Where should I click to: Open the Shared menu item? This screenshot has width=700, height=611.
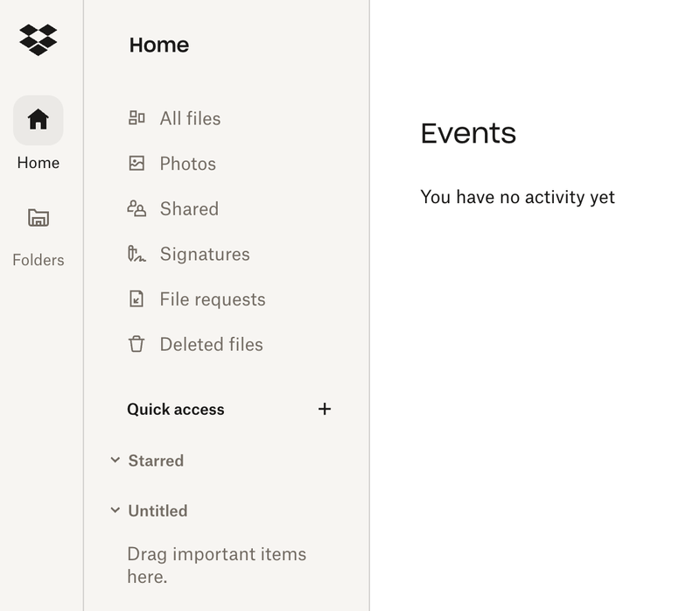coord(189,208)
